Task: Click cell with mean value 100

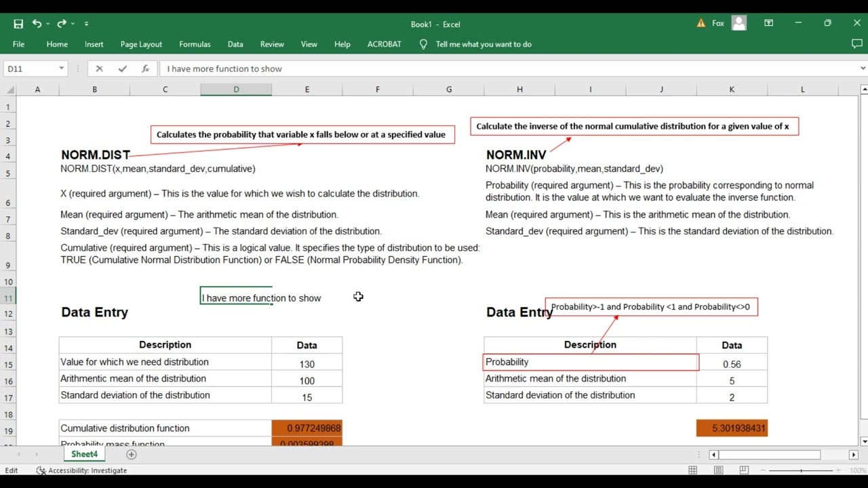Action: click(x=307, y=381)
